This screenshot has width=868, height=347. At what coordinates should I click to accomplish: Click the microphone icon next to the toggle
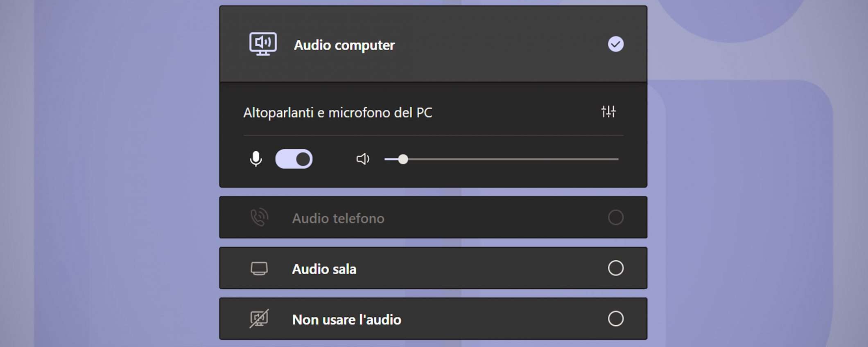(255, 159)
